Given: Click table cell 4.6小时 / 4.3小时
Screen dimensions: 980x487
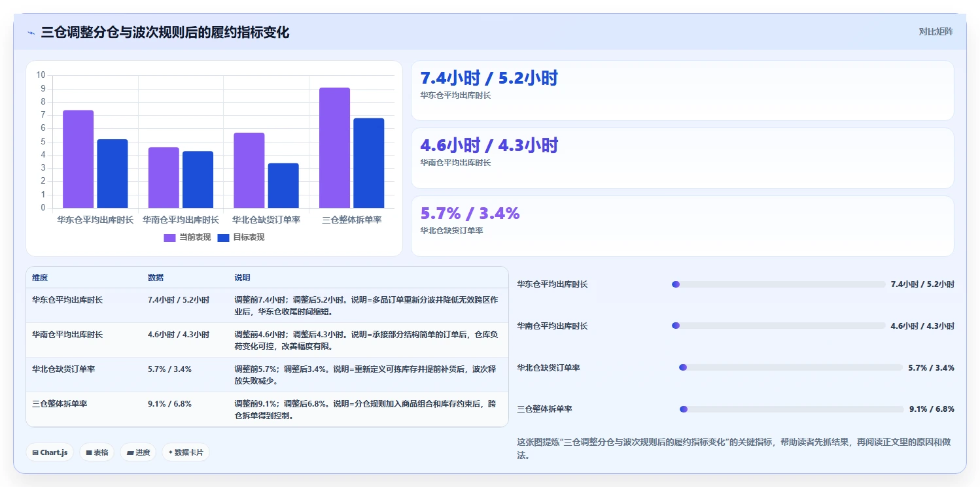Looking at the screenshot, I should click(179, 335).
